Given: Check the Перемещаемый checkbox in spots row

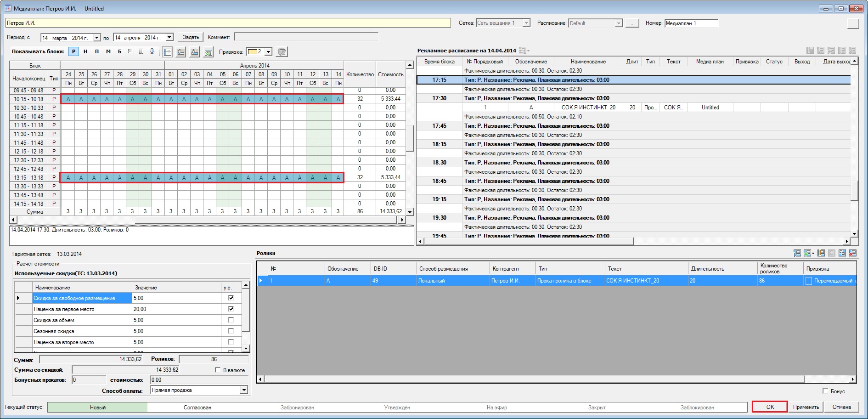Looking at the screenshot, I should [x=809, y=281].
